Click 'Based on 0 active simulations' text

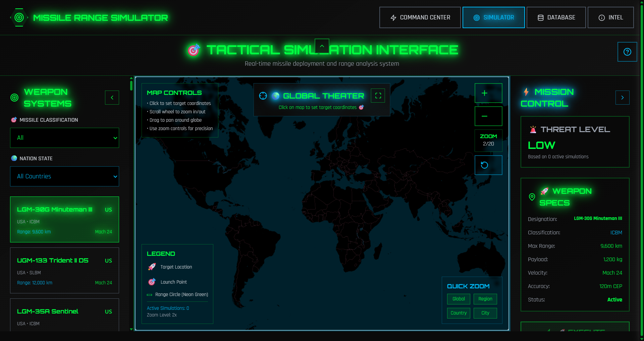click(x=558, y=157)
